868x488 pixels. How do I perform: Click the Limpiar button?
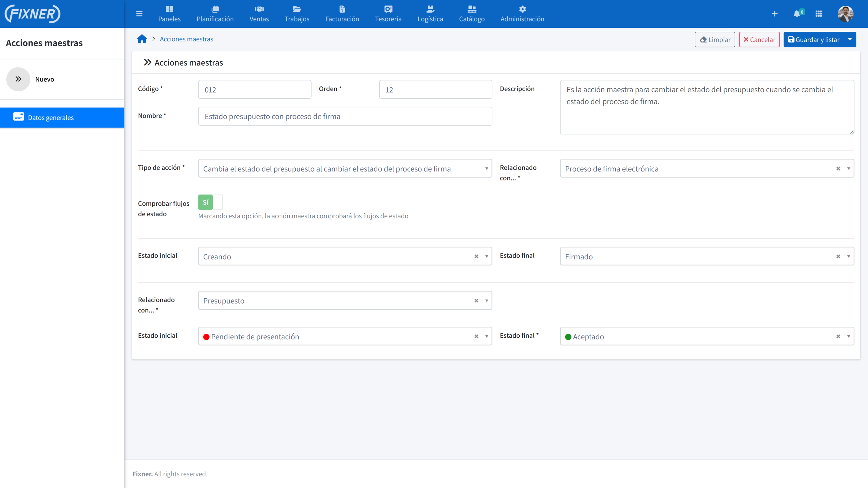pos(715,39)
